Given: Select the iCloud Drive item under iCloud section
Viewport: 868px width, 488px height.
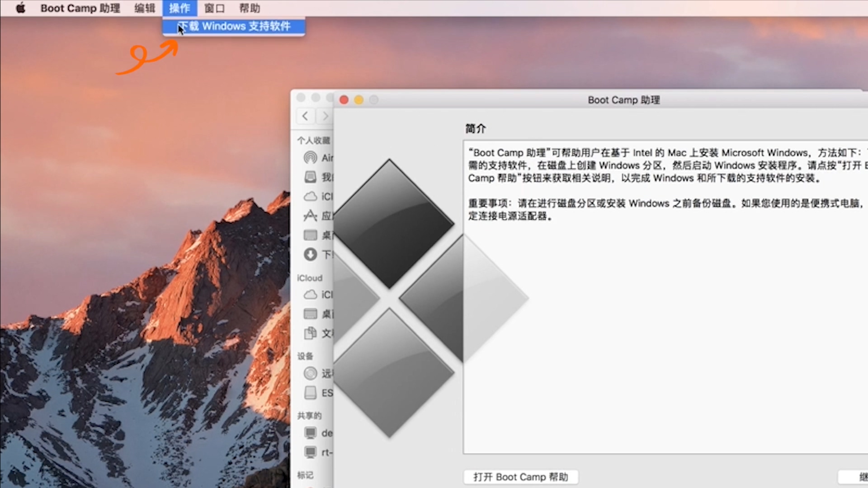Looking at the screenshot, I should pos(318,295).
